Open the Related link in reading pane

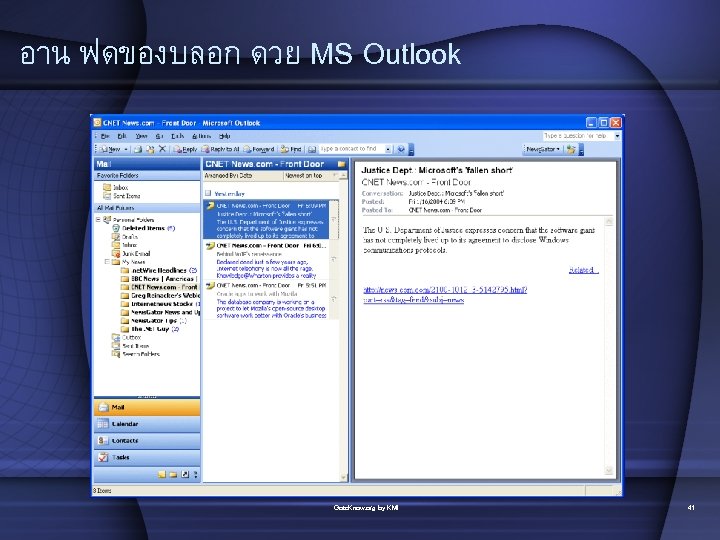point(583,270)
